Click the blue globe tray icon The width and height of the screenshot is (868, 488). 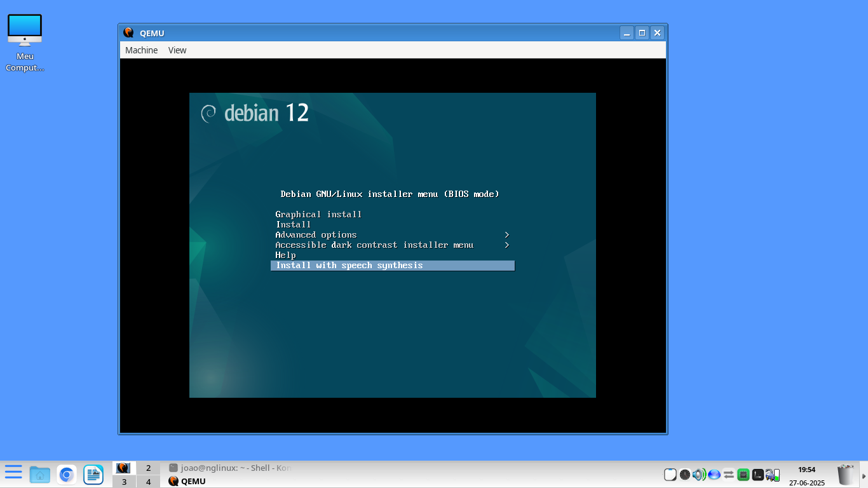pyautogui.click(x=714, y=475)
